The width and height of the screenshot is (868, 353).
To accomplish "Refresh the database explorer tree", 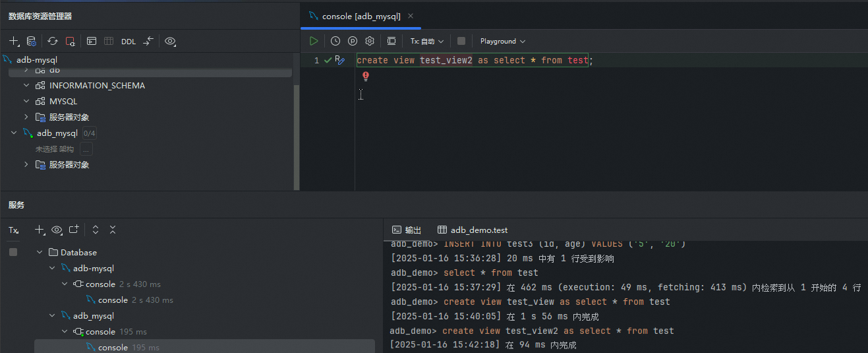I will click(53, 42).
